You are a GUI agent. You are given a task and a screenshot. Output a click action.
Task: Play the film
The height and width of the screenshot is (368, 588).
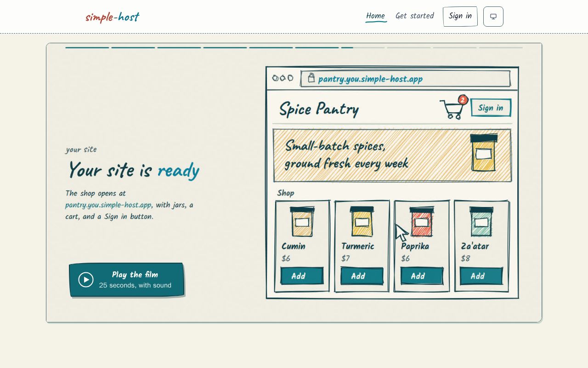[127, 280]
